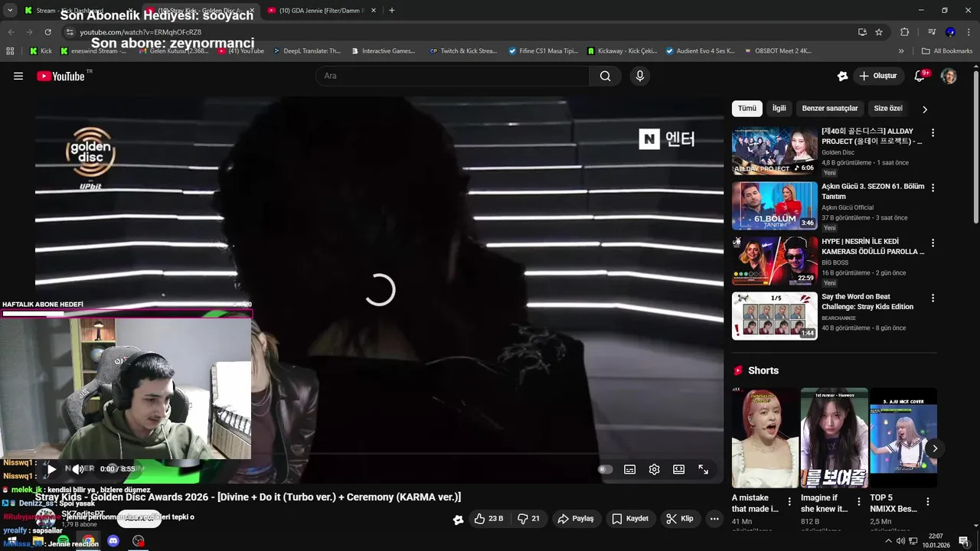Screen dimensions: 980x551
Task: Open options for 'Imagine if' short
Action: tap(858, 502)
